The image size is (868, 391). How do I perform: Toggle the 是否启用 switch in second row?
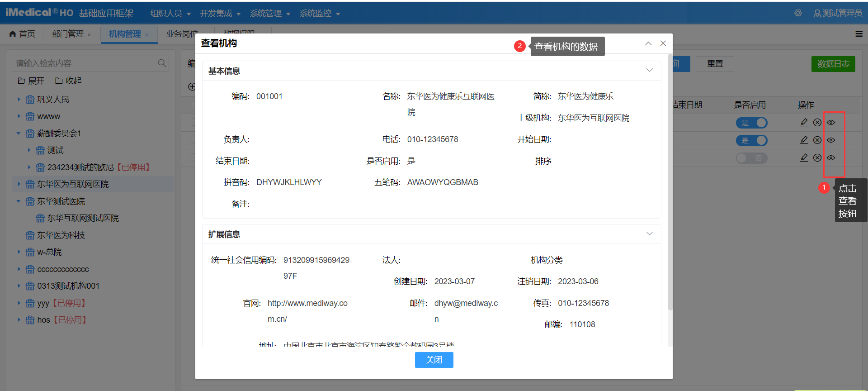[752, 140]
